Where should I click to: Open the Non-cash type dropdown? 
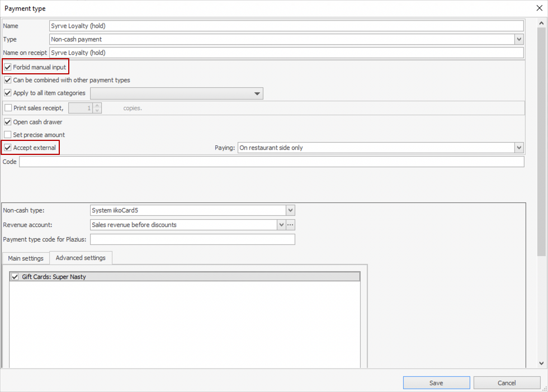click(290, 210)
